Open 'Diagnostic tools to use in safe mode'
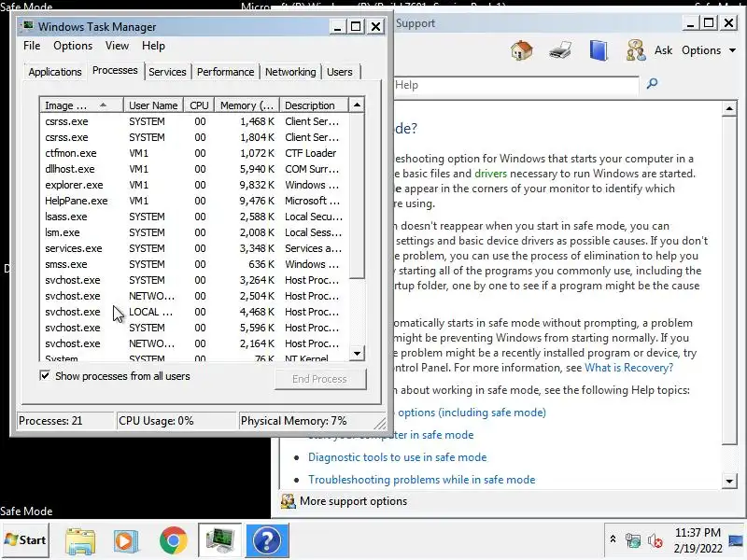The image size is (747, 560). click(x=398, y=457)
